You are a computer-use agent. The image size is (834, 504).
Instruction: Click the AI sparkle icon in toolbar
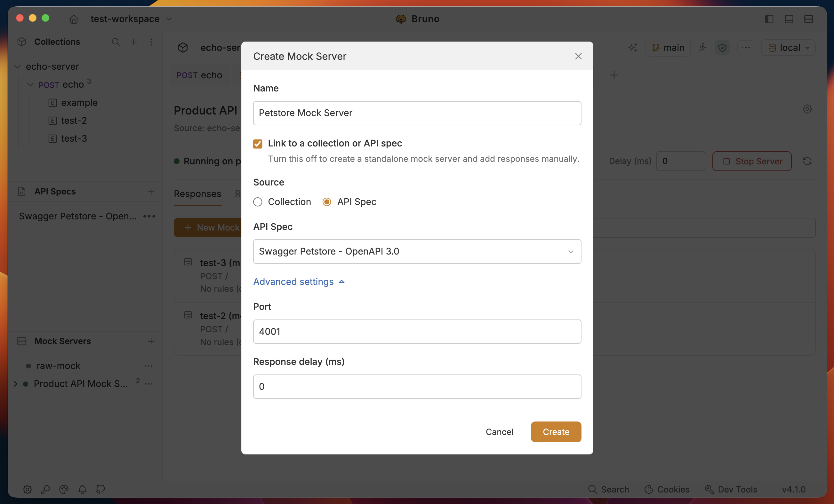coord(633,48)
